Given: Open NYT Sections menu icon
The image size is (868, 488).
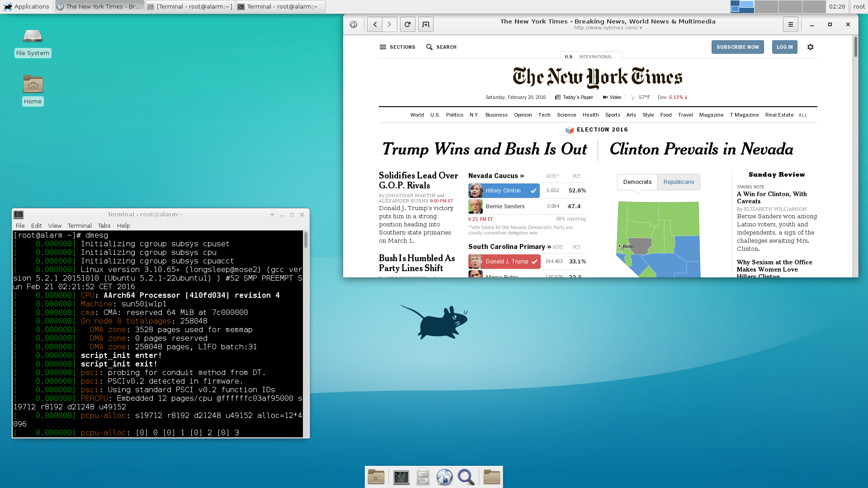Looking at the screenshot, I should [383, 47].
